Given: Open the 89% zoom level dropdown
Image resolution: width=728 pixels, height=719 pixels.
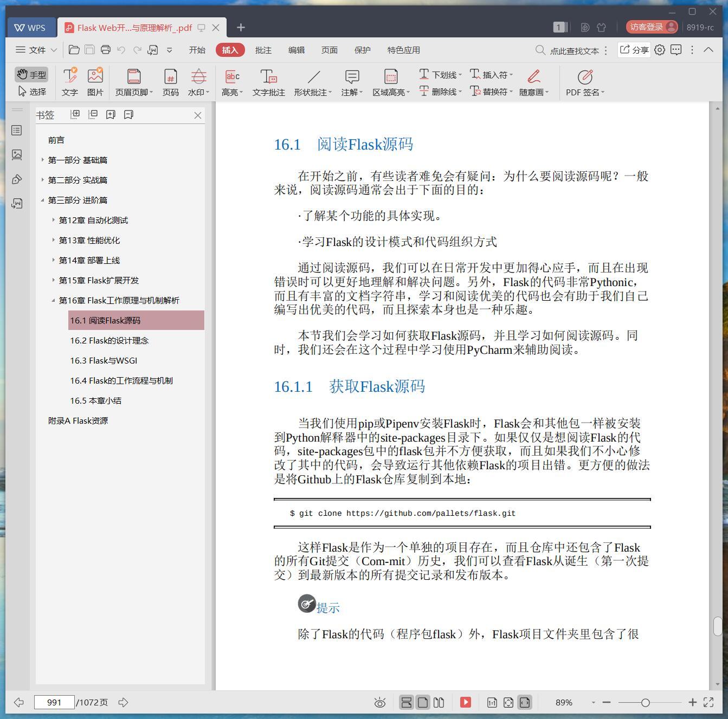Looking at the screenshot, I should tap(594, 702).
